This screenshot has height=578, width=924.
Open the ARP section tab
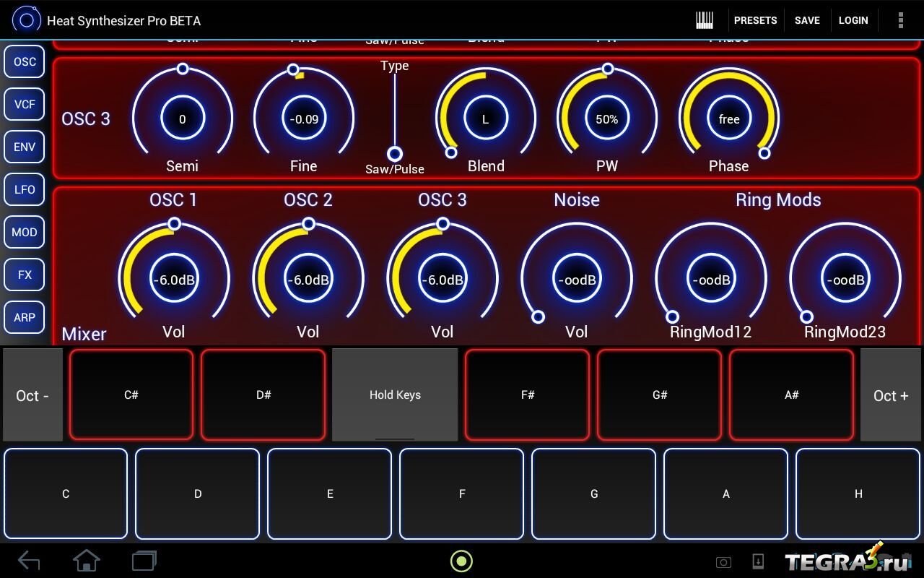25,317
